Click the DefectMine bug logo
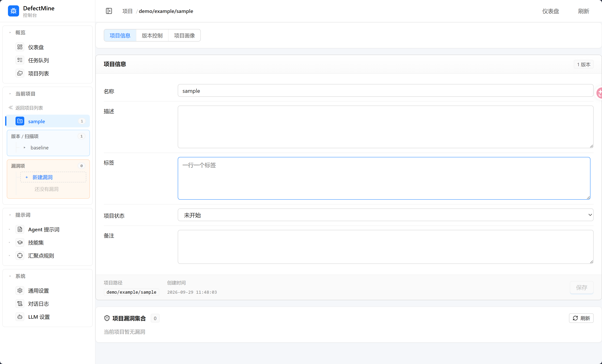Screen dimensions: 602x364 [x=14, y=11]
